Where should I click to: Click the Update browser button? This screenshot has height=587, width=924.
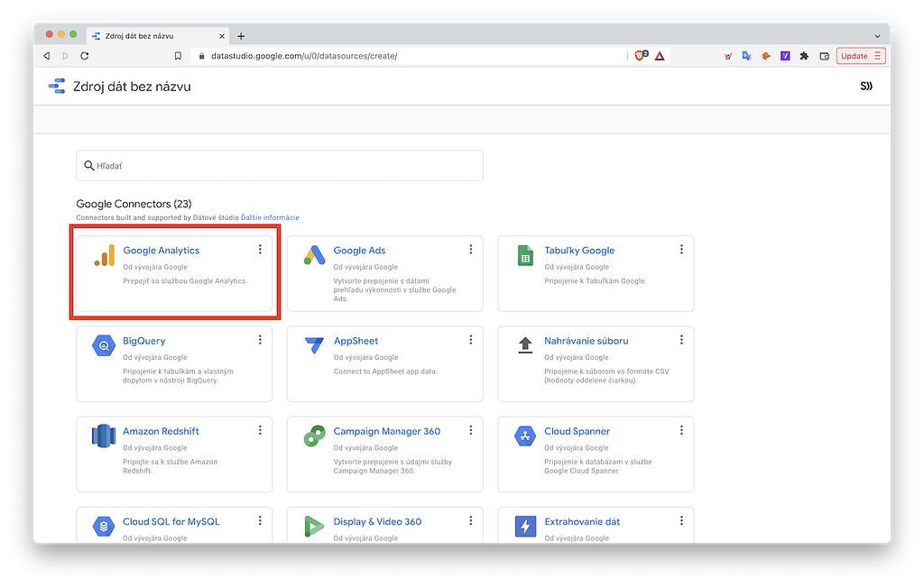[x=860, y=56]
